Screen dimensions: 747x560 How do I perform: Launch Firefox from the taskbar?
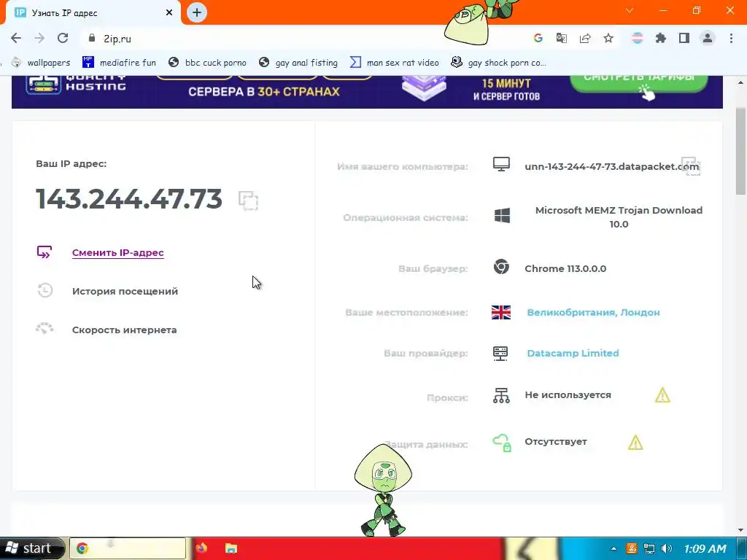(201, 548)
